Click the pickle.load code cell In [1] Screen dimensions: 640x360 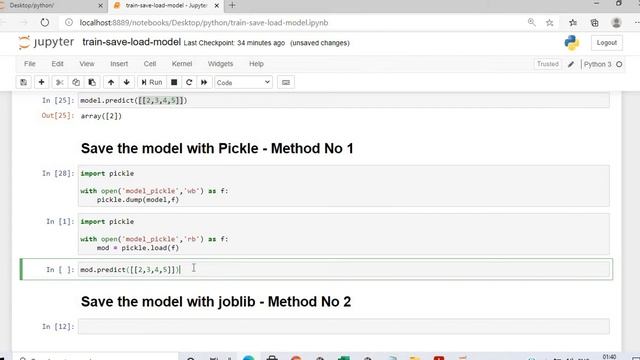344,234
